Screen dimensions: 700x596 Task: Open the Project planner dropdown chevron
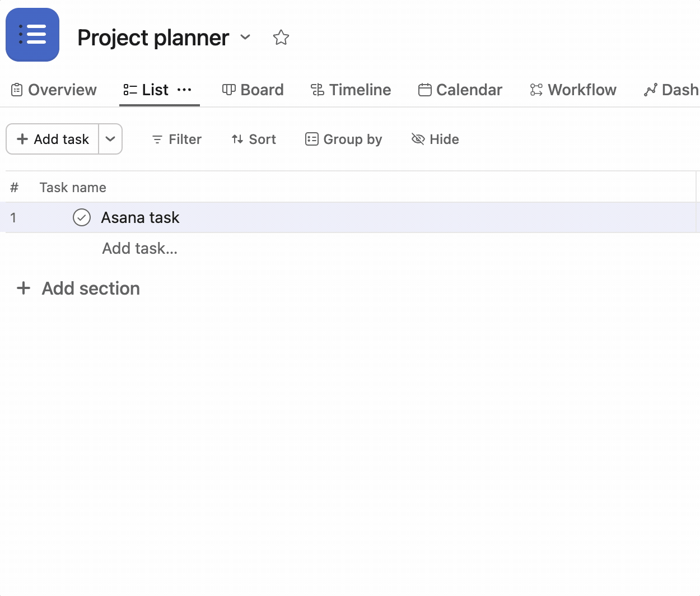(245, 38)
